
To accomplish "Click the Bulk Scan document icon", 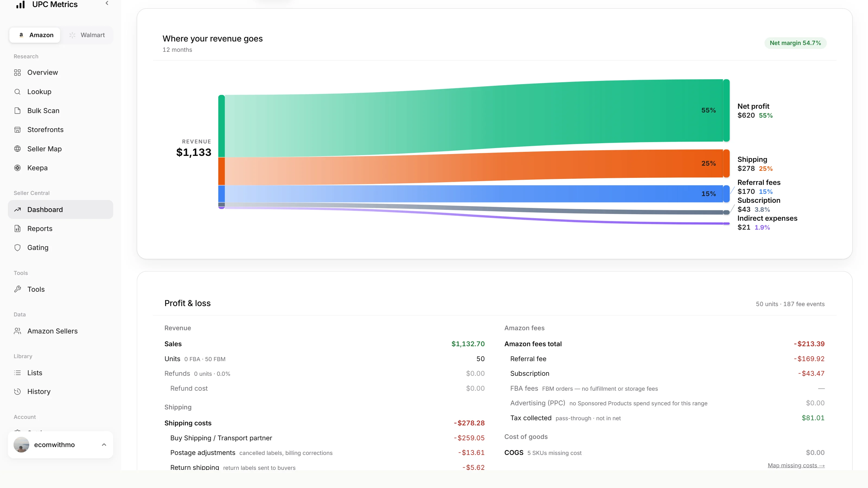I will click(x=18, y=110).
